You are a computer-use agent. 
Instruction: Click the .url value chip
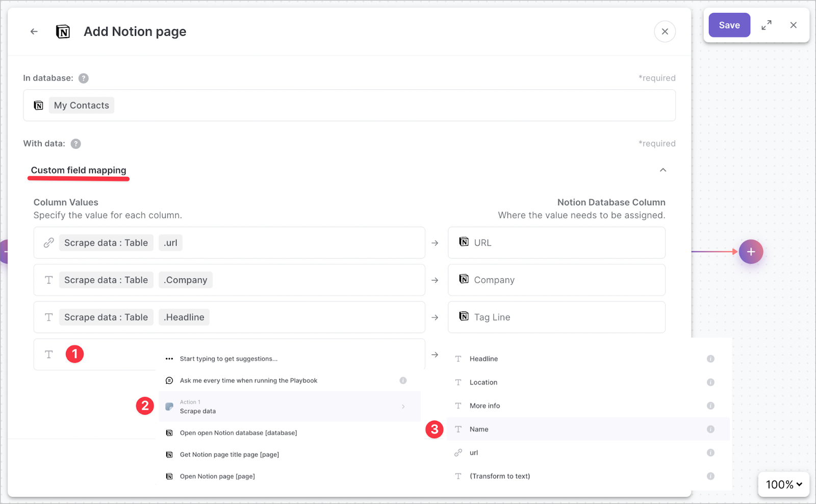click(170, 243)
